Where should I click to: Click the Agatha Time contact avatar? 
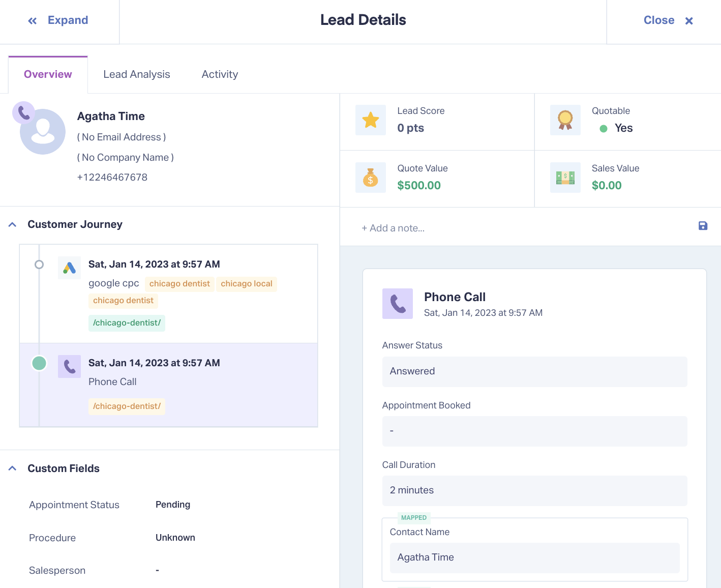(43, 131)
